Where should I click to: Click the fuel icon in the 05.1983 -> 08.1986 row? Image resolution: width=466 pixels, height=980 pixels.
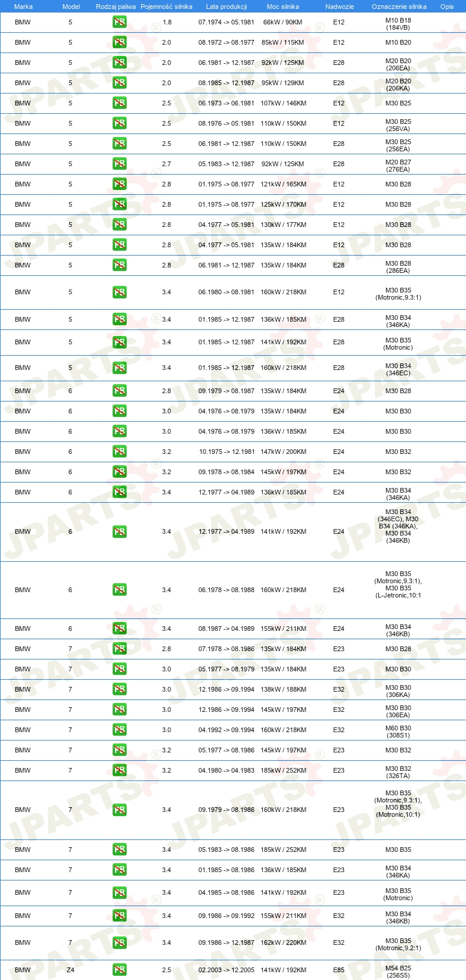click(119, 850)
